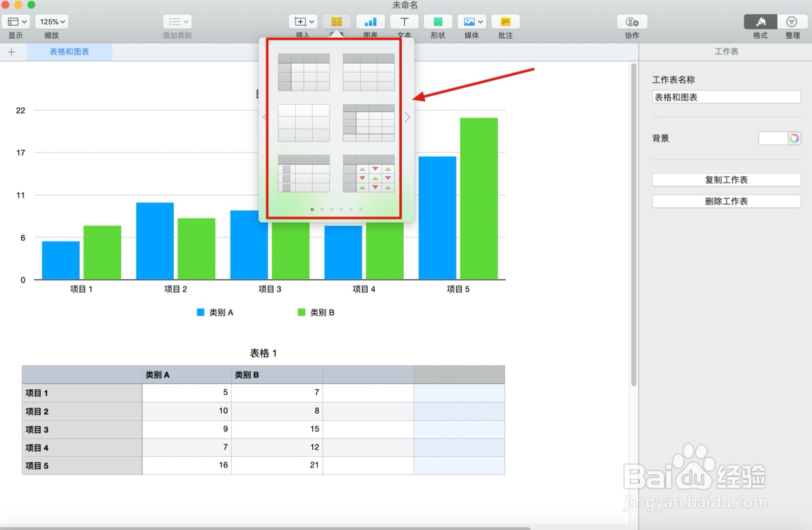Select cell with value 12
The height and width of the screenshot is (530, 812).
[277, 448]
